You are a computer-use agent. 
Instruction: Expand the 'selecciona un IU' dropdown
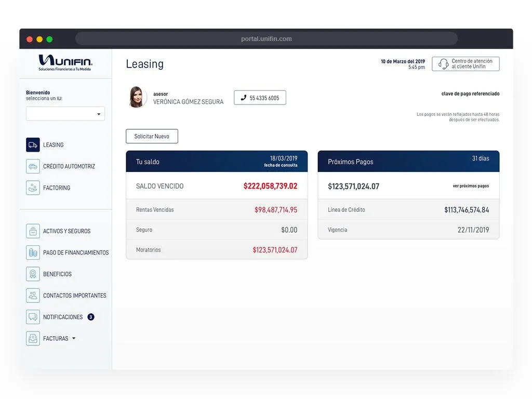coord(65,114)
